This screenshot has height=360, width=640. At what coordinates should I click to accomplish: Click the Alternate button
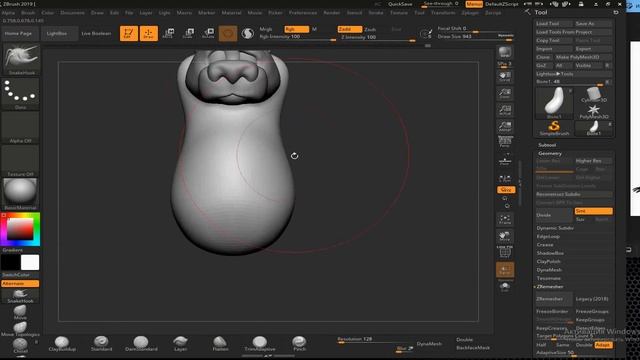click(20, 283)
